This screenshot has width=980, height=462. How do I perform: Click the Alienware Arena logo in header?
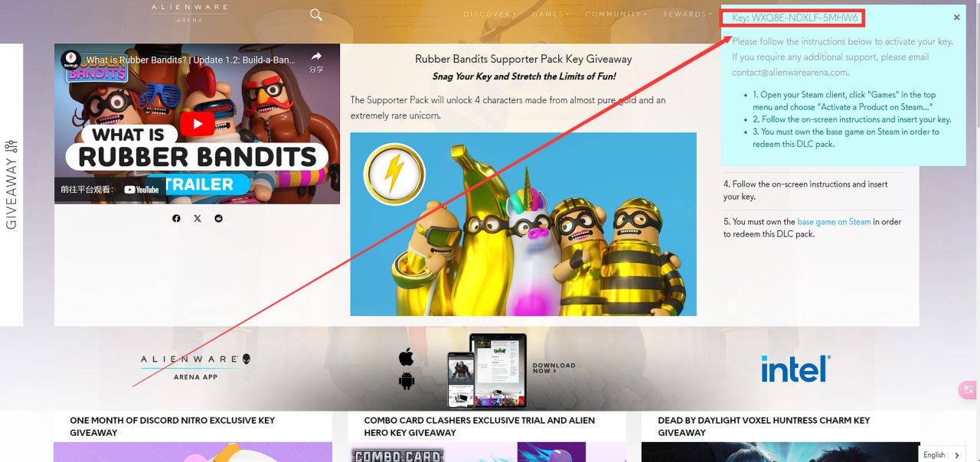coord(189,13)
